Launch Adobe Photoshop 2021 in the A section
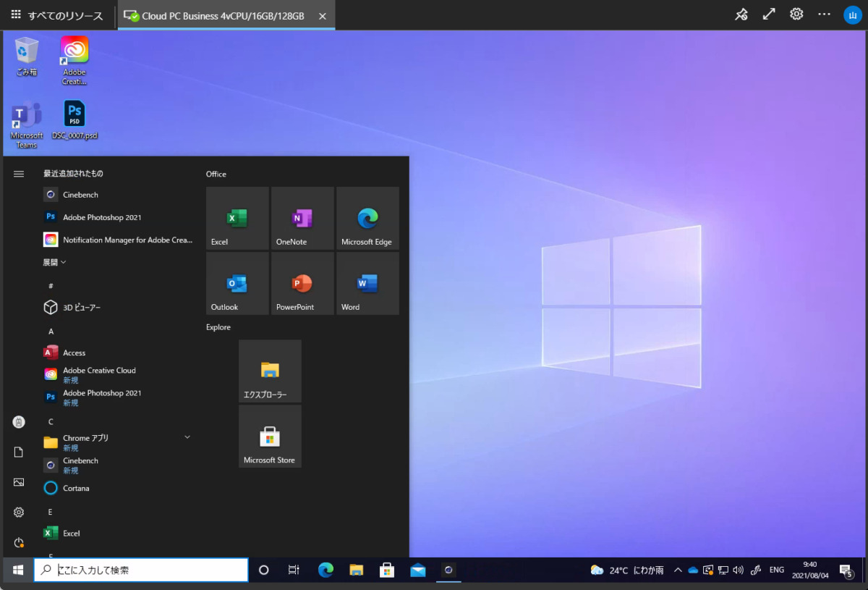The height and width of the screenshot is (590, 868). [x=118, y=397]
